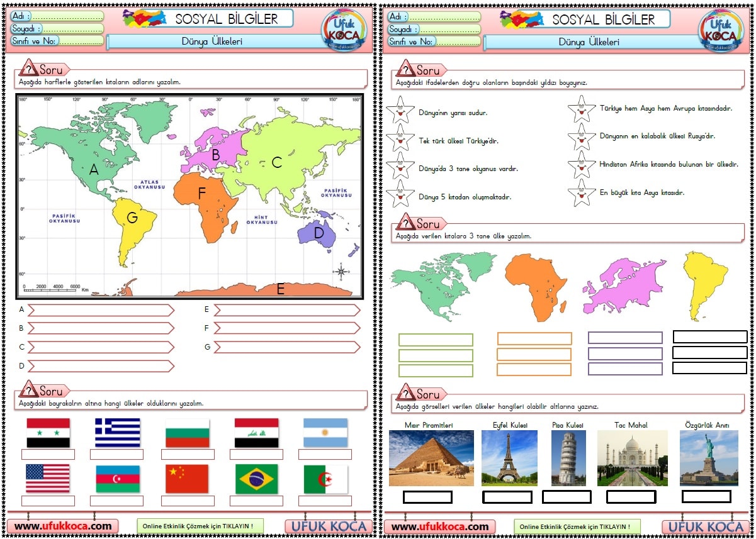
Task: Click the Syrian flag with two green stars
Action: coord(48,433)
